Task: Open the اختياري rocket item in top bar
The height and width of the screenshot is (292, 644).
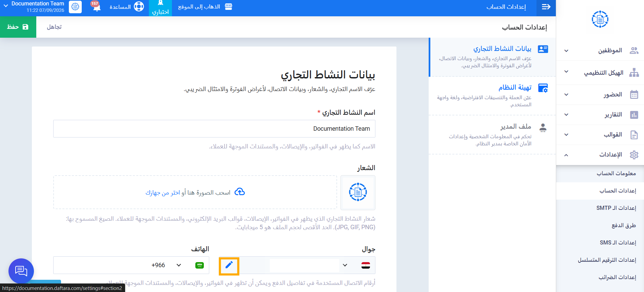Action: (x=160, y=8)
